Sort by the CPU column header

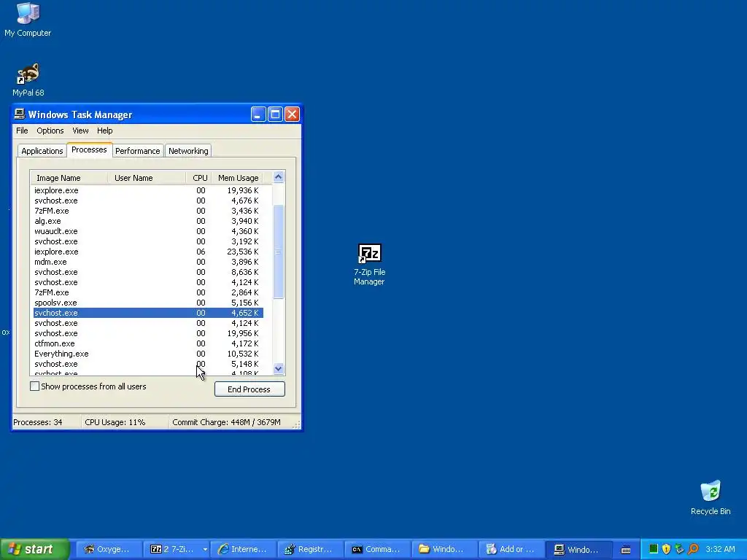[198, 178]
